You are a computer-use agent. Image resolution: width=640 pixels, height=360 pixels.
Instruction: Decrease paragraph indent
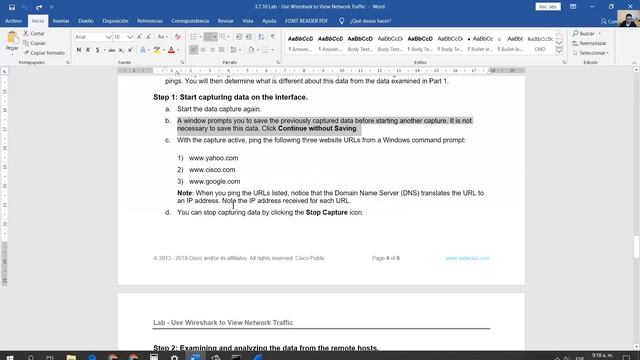tap(239, 37)
